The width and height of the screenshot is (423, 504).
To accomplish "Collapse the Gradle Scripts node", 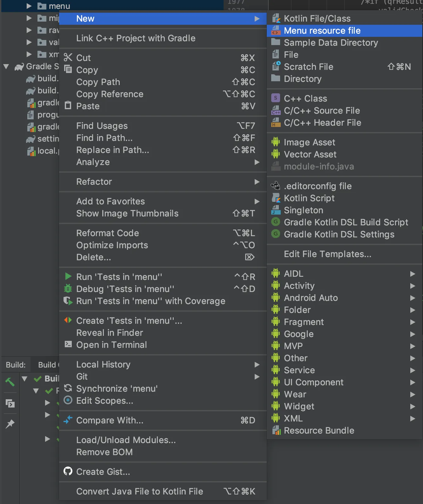I will [x=6, y=67].
